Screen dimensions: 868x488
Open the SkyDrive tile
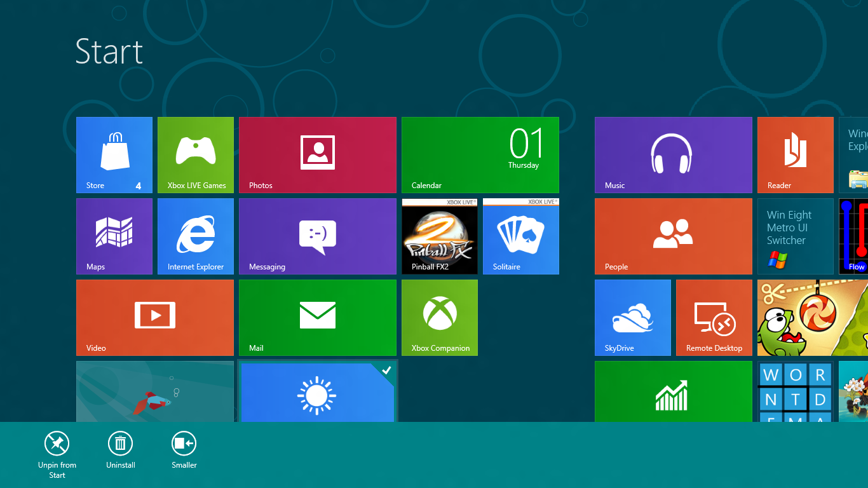(x=633, y=318)
